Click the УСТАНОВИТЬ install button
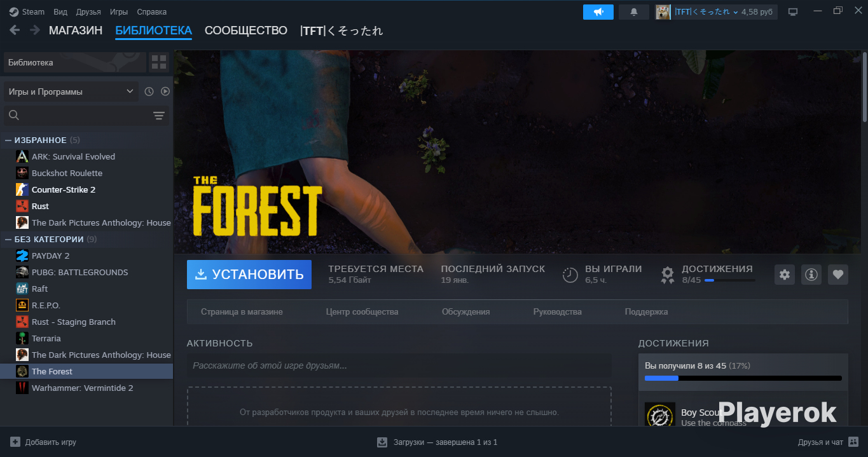The image size is (868, 457). (249, 275)
